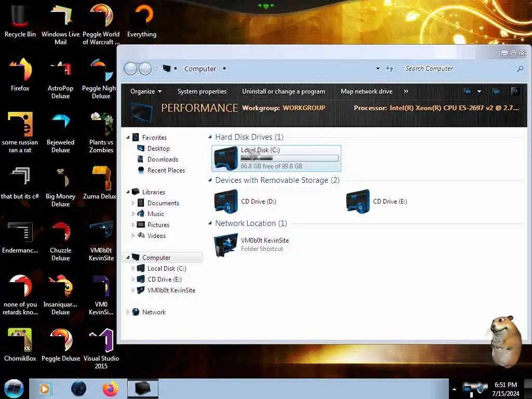The width and height of the screenshot is (532, 399).
Task: Collapse Hard Disk Drives group header
Action: point(210,137)
